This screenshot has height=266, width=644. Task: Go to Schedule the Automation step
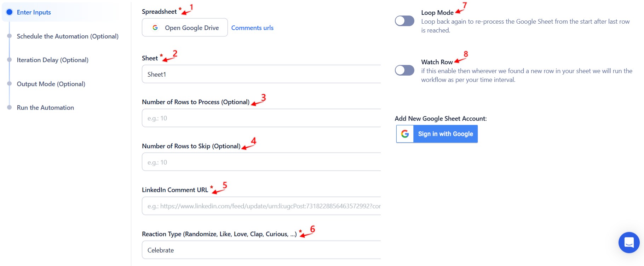[68, 36]
